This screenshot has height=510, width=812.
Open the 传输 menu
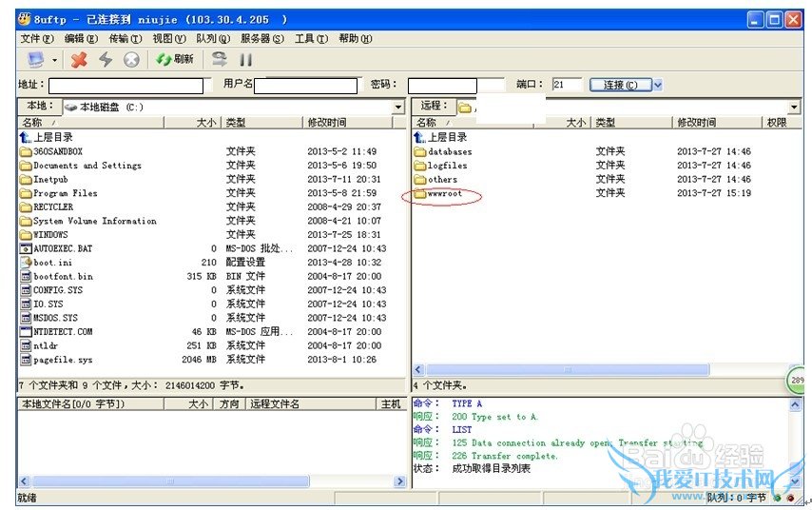pos(126,39)
